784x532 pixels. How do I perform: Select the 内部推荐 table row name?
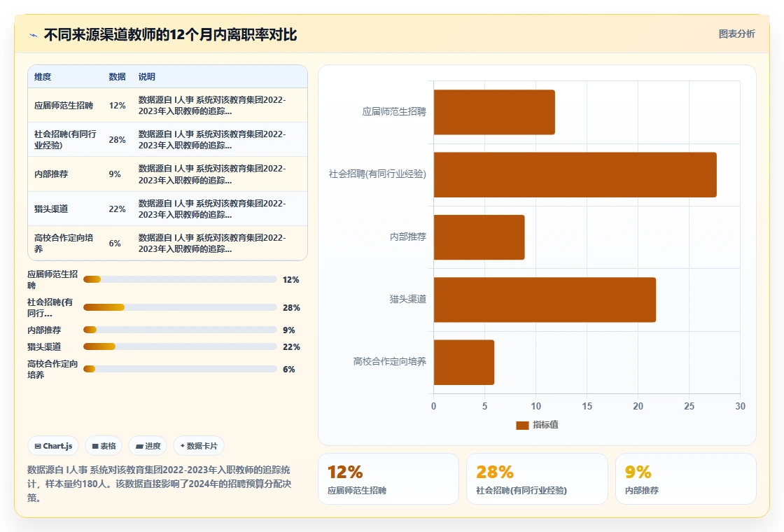(51, 174)
